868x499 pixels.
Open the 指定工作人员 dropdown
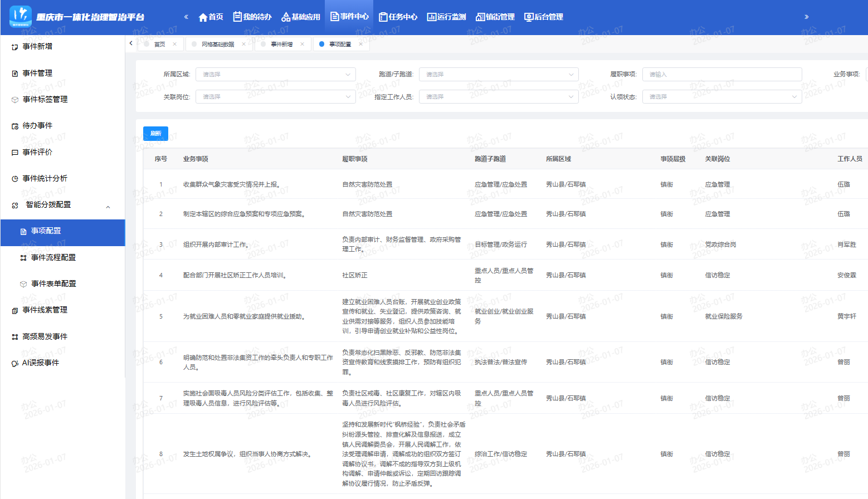tap(499, 97)
